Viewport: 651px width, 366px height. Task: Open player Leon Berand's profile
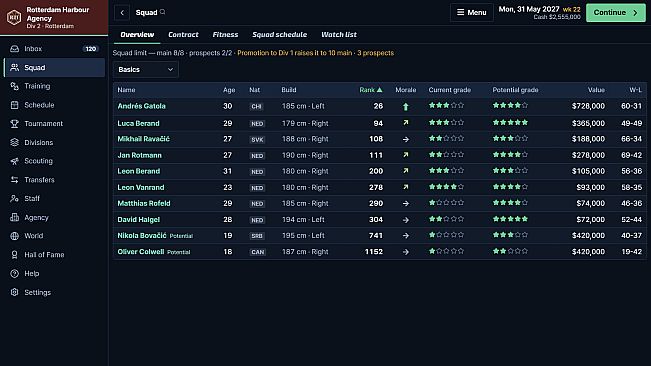click(139, 171)
